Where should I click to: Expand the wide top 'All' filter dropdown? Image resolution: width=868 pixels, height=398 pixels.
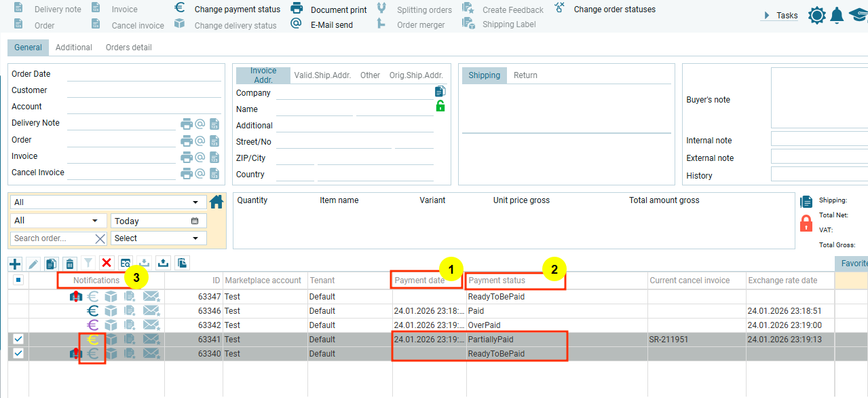tap(109, 202)
